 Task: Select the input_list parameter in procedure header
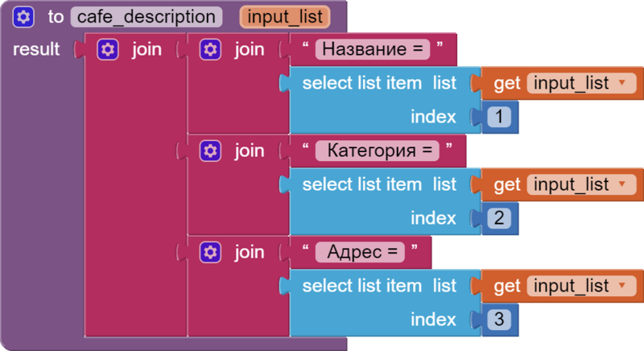[283, 17]
